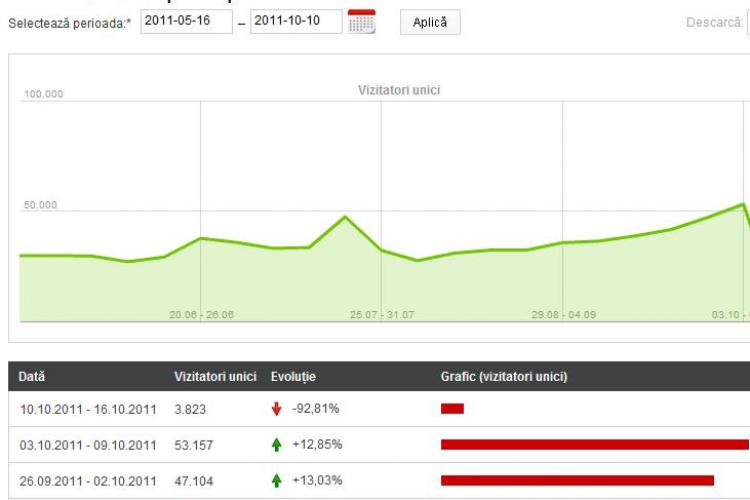The image size is (750, 500).
Task: Click chart marker labeled 29.08 - 04.09
Action: click(563, 314)
